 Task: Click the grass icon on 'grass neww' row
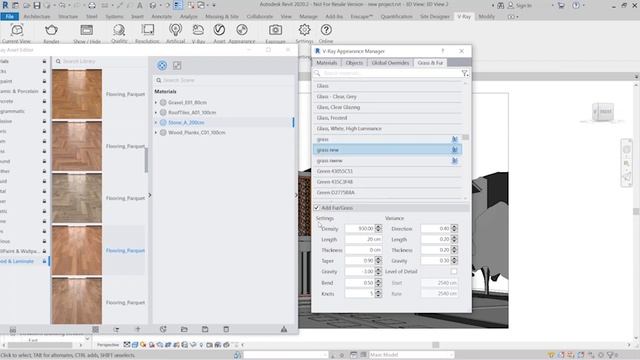455,161
